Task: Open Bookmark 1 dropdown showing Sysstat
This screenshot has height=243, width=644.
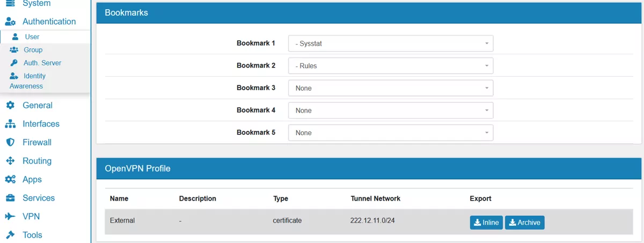Action: tap(391, 43)
